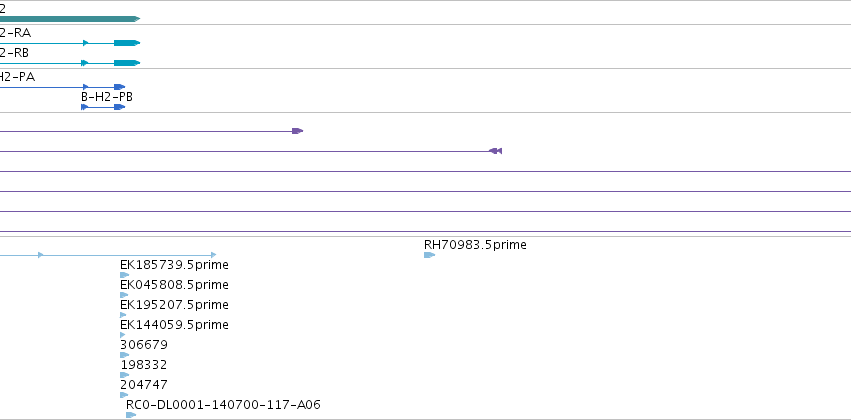
Task: Select the thick teal gene bar
Action: (x=70, y=19)
